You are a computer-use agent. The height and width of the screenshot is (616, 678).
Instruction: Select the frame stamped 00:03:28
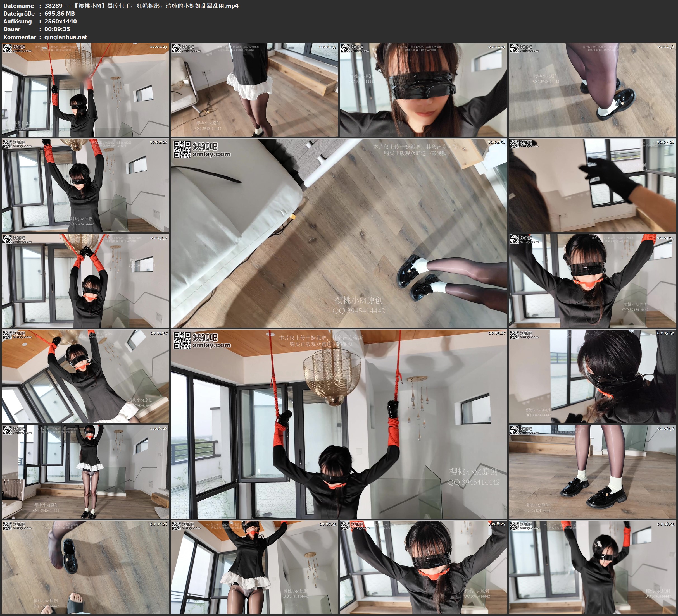tap(592, 185)
